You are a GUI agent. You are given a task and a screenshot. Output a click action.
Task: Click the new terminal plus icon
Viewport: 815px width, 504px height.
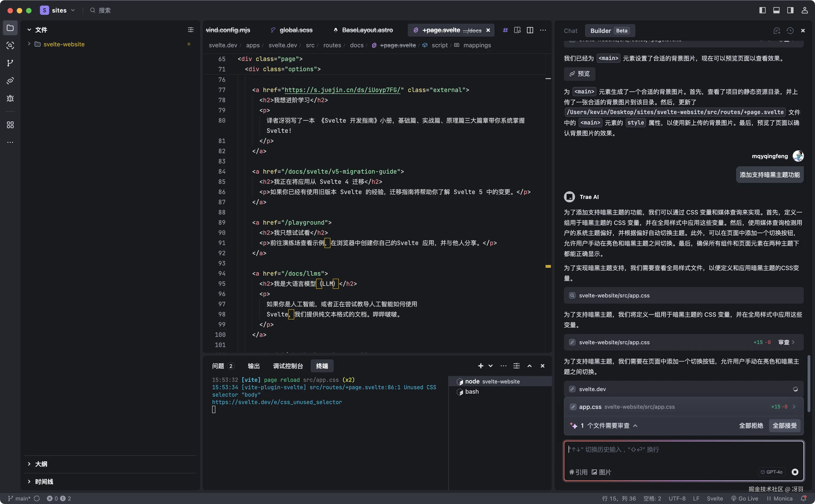pyautogui.click(x=480, y=366)
